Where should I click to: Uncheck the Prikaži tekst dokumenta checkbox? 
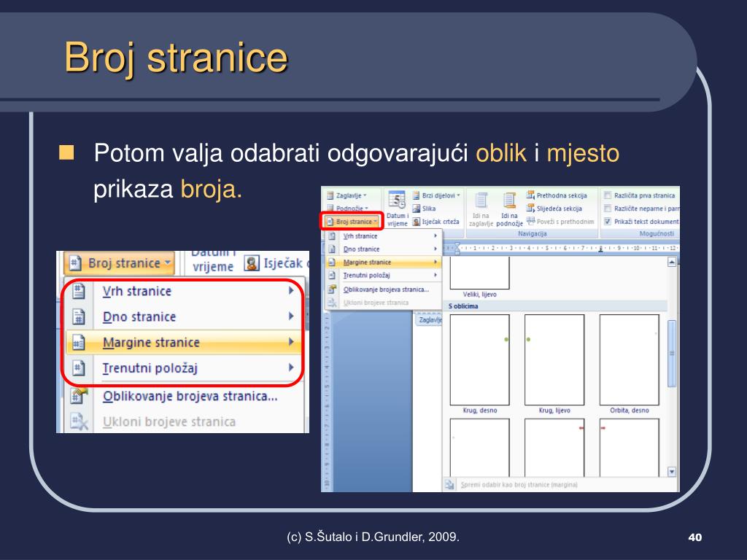(608, 222)
